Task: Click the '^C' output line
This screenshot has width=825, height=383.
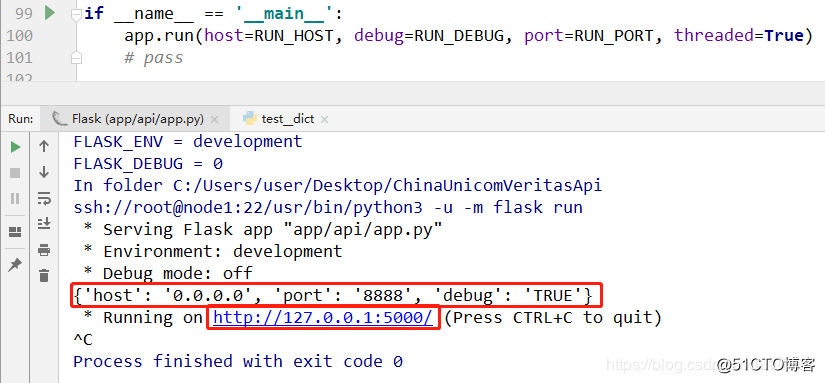Action: click(x=83, y=339)
